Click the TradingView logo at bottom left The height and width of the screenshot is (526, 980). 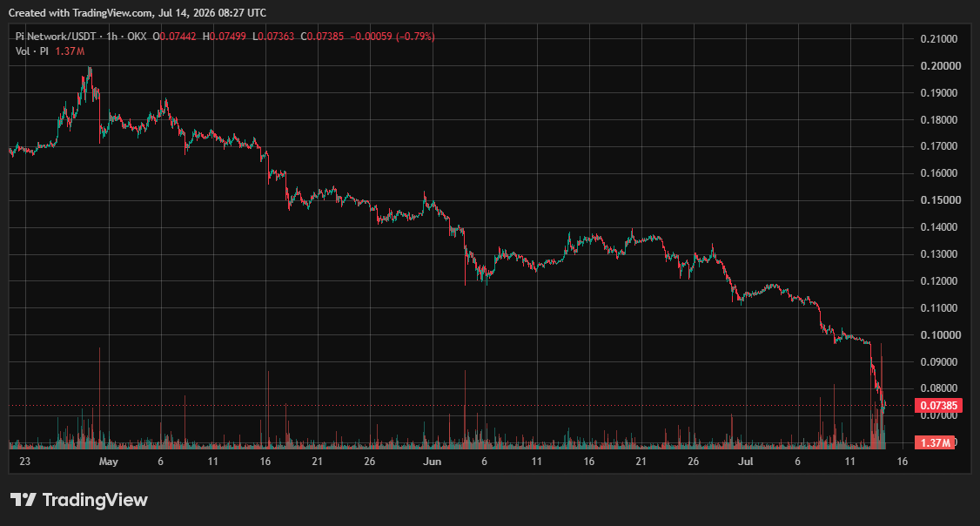79,500
